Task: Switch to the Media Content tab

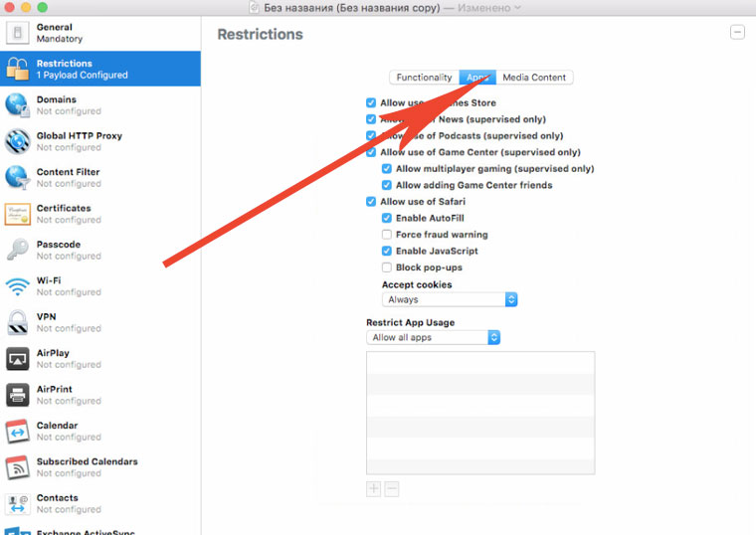Action: (x=534, y=78)
